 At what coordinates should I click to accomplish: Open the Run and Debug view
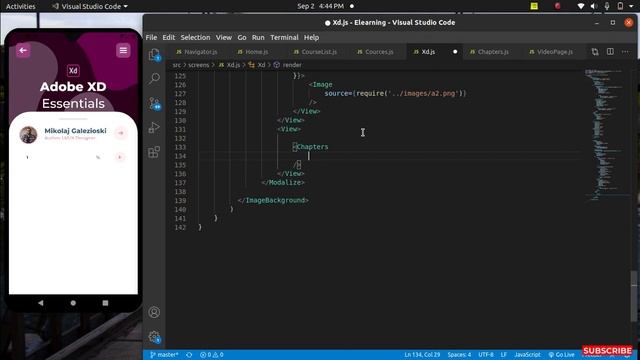154,127
